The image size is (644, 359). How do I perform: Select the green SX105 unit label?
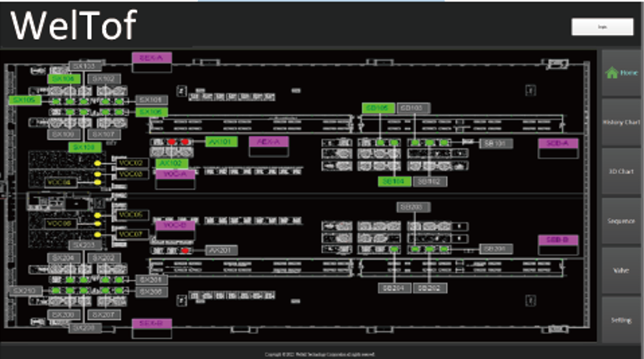pyautogui.click(x=23, y=99)
